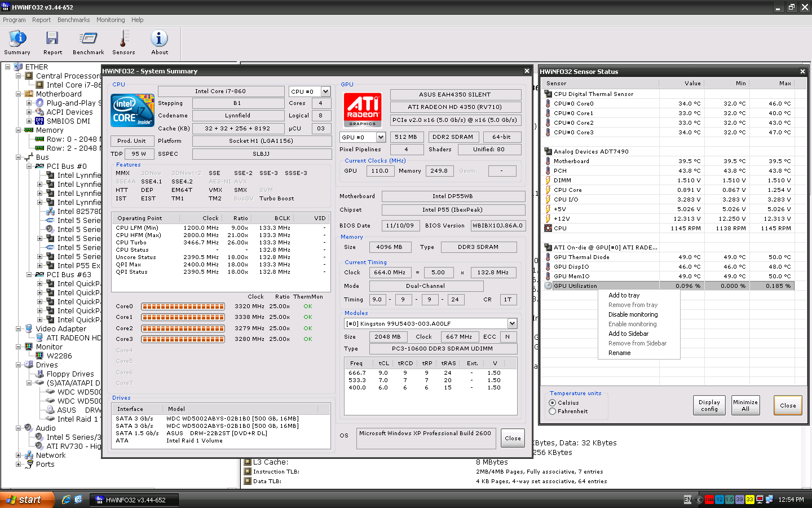The image size is (812, 508).
Task: Click Internet Explorer icon in quick launch
Action: tap(66, 500)
